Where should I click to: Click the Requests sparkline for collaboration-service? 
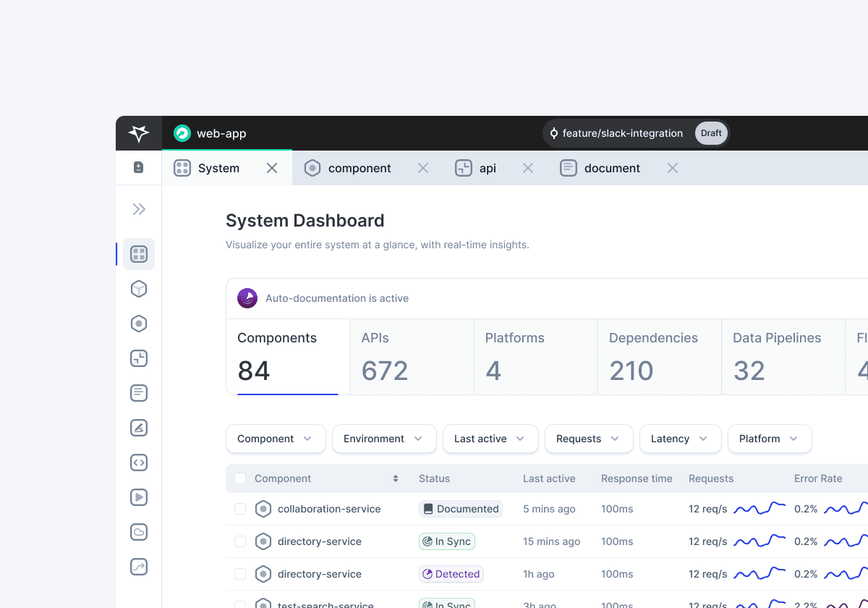(x=759, y=509)
